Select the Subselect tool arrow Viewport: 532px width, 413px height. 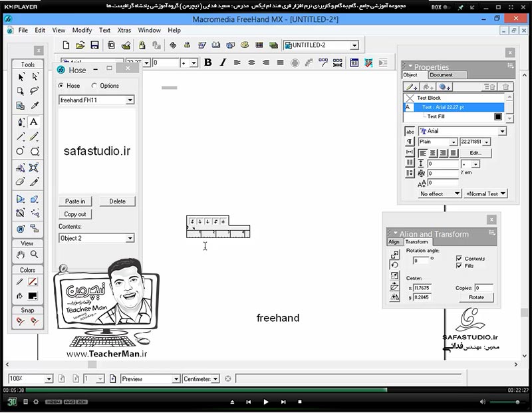(35, 77)
